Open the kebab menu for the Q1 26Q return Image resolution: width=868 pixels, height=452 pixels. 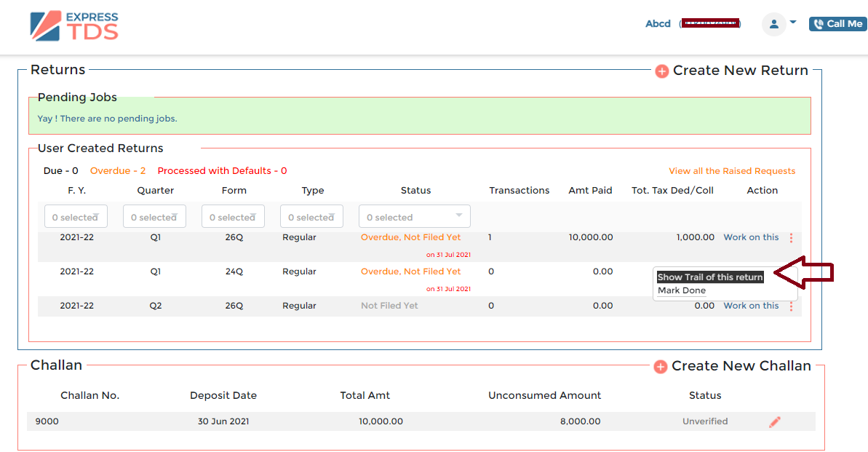point(791,237)
